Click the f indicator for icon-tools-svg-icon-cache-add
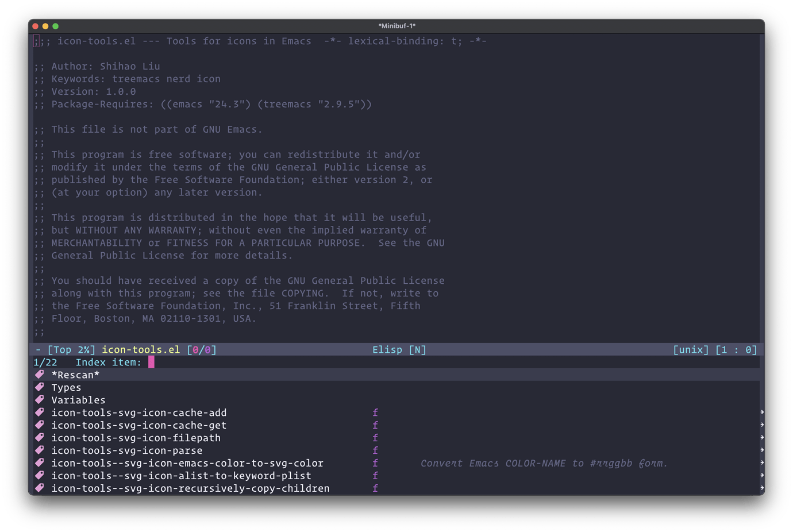The height and width of the screenshot is (532, 793). 375,413
